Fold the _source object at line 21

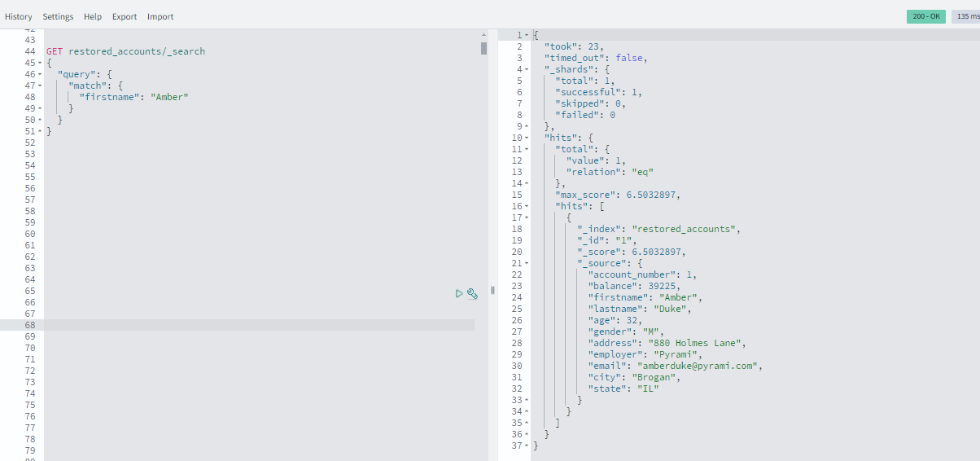coord(526,263)
